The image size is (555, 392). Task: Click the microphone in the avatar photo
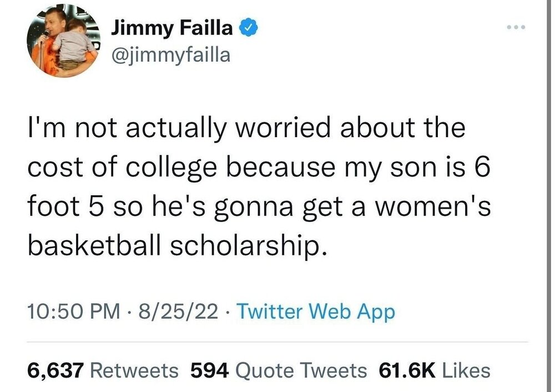(44, 36)
